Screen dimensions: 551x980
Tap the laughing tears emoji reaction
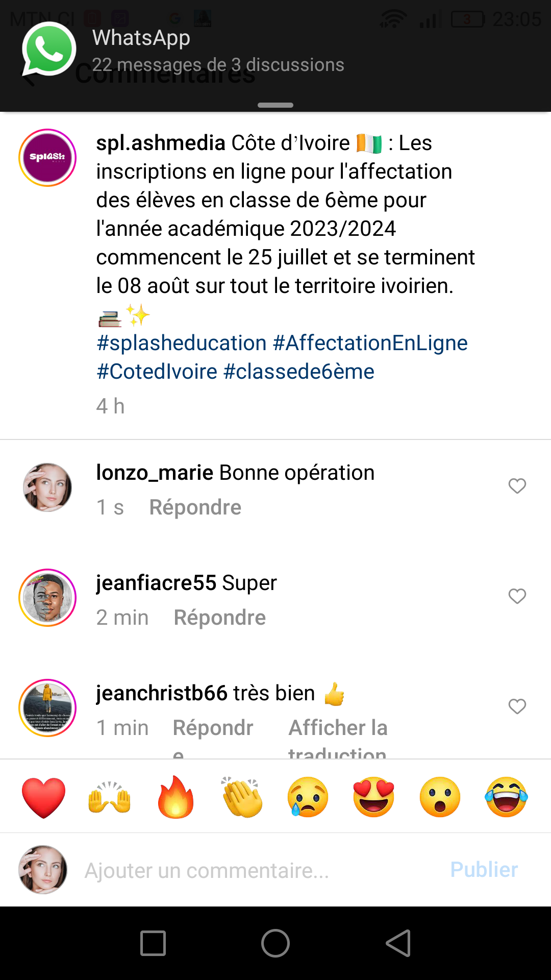pyautogui.click(x=506, y=797)
